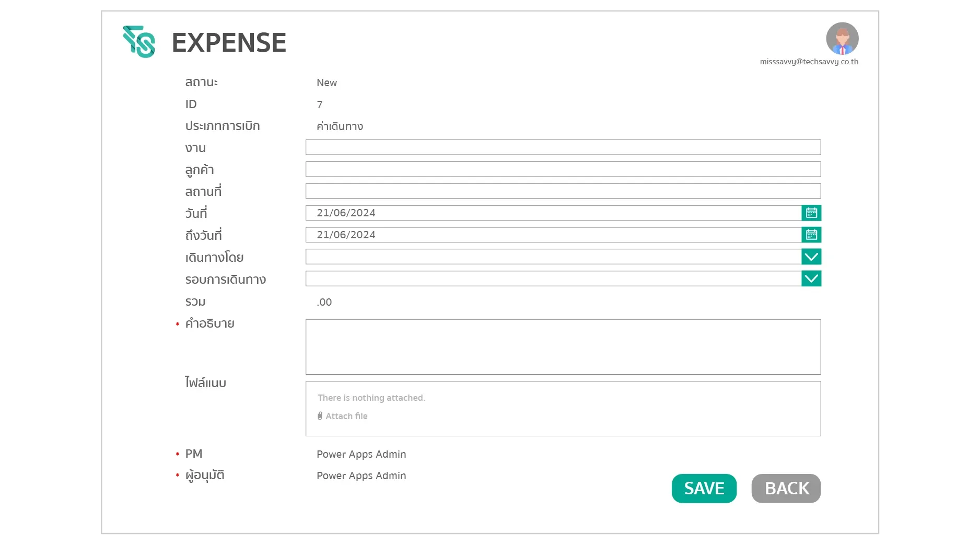980x545 pixels.
Task: Click the ลูกค้า input field
Action: coord(563,169)
